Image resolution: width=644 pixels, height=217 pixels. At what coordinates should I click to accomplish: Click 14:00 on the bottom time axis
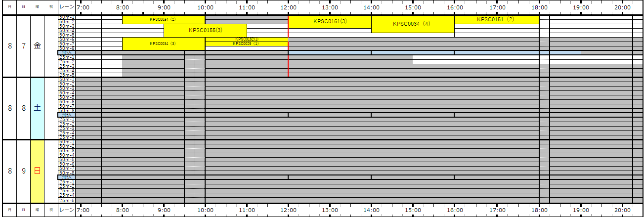point(371,210)
